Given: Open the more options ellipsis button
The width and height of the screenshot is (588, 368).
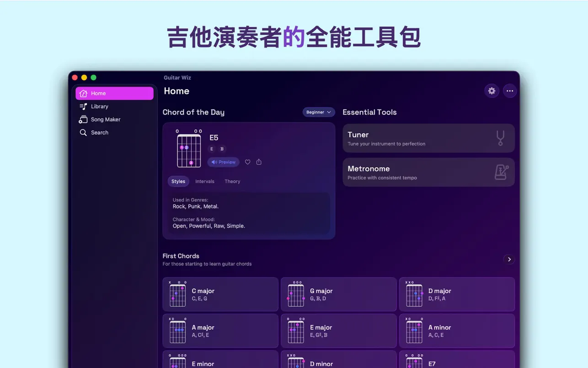Looking at the screenshot, I should (510, 91).
